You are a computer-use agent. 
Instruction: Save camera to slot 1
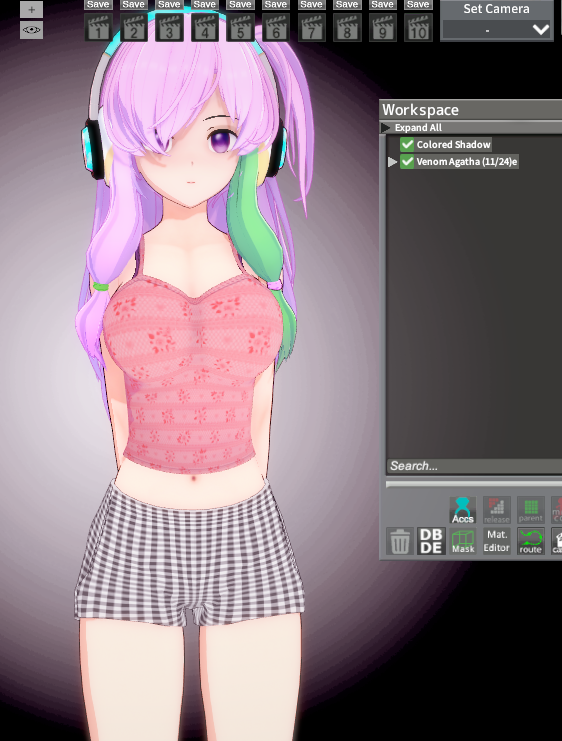(x=98, y=5)
